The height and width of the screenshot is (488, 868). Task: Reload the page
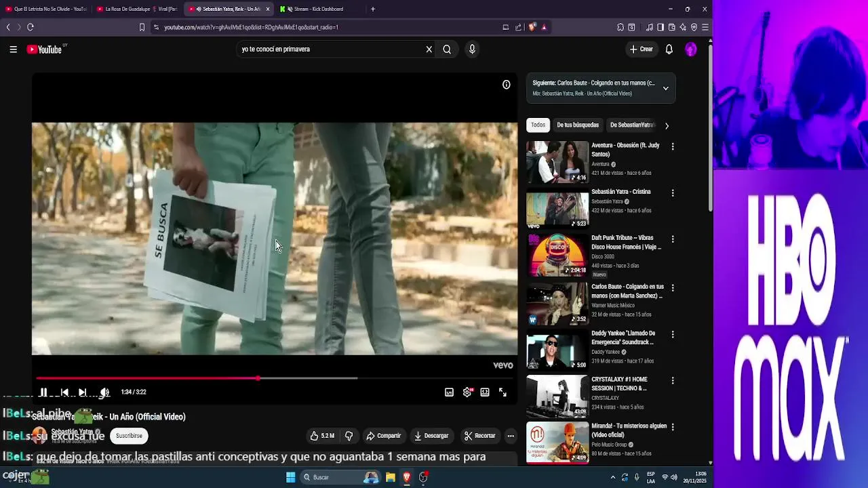30,27
